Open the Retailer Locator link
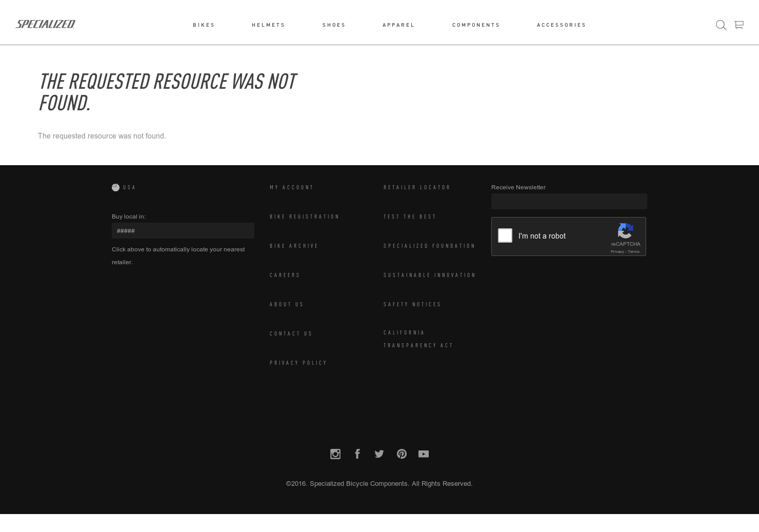 tap(417, 188)
